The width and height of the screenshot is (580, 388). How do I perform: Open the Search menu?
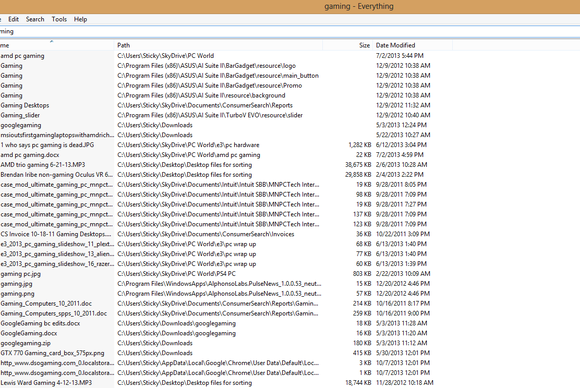[35, 19]
